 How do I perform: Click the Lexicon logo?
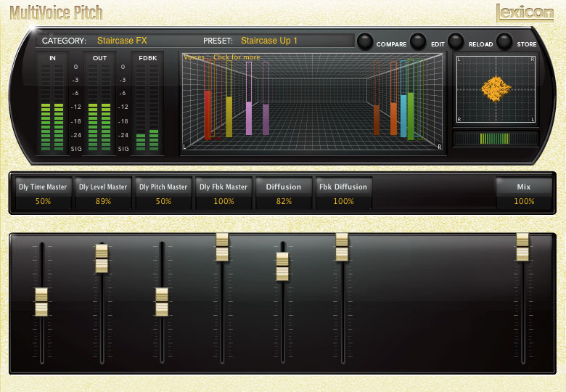coord(525,13)
